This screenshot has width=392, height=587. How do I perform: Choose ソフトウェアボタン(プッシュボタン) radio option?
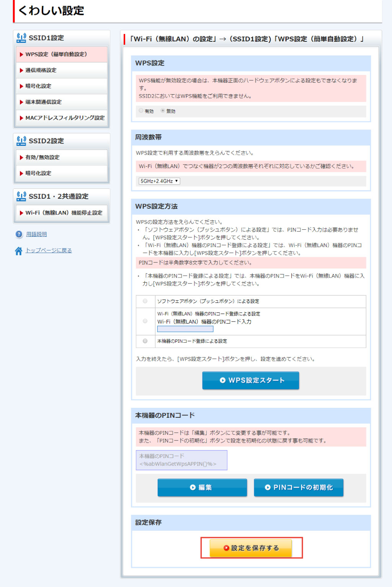tap(145, 301)
